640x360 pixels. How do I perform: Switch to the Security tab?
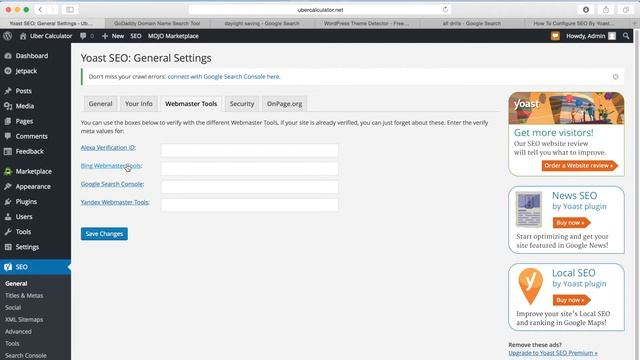coord(242,104)
